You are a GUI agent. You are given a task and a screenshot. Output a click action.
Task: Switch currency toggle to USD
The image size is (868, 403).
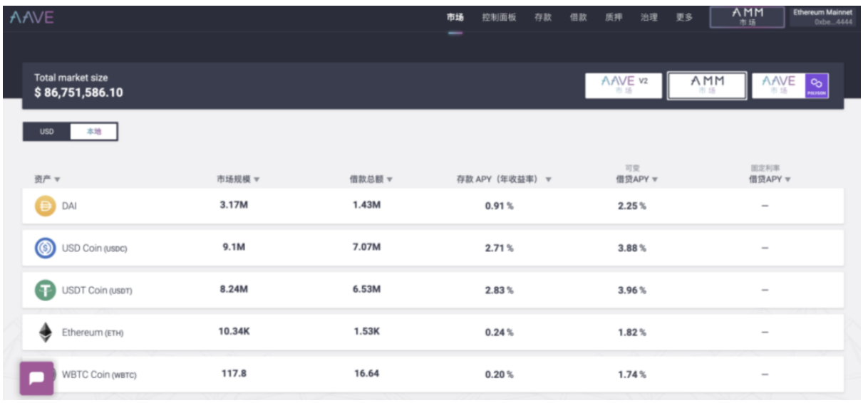pos(46,132)
